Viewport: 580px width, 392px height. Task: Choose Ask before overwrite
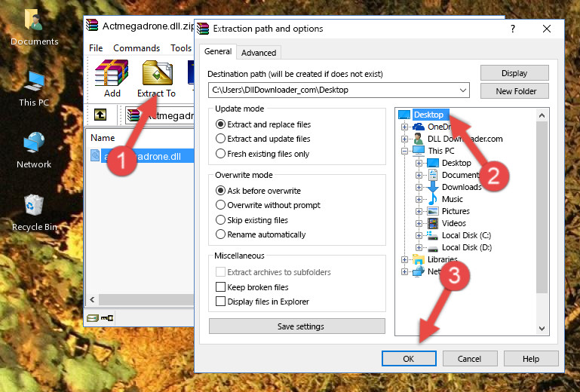coord(220,191)
